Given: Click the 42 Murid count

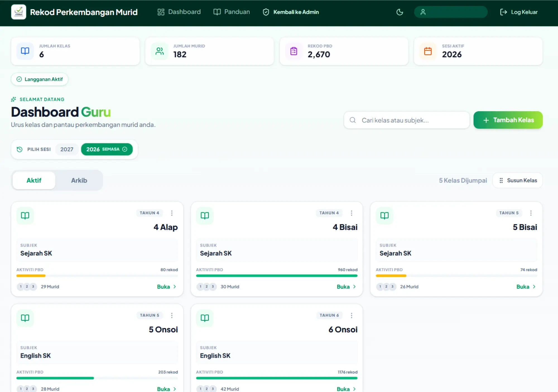Looking at the screenshot, I should (x=230, y=389).
